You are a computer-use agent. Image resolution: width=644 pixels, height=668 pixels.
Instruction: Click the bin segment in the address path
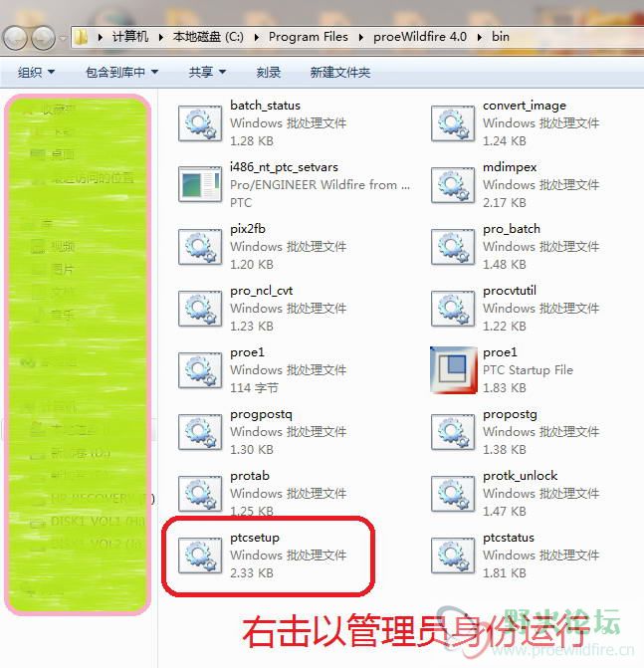pyautogui.click(x=501, y=37)
